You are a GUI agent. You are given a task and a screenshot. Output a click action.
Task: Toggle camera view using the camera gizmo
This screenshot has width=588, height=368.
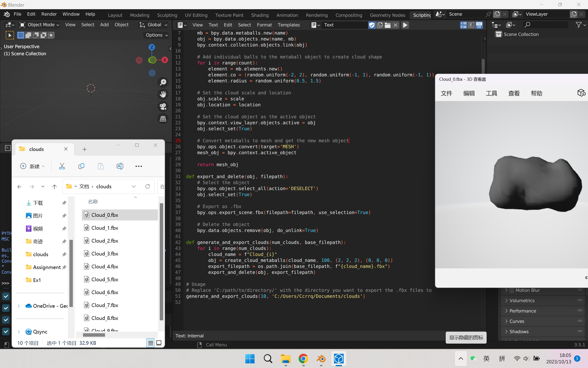coord(163,107)
